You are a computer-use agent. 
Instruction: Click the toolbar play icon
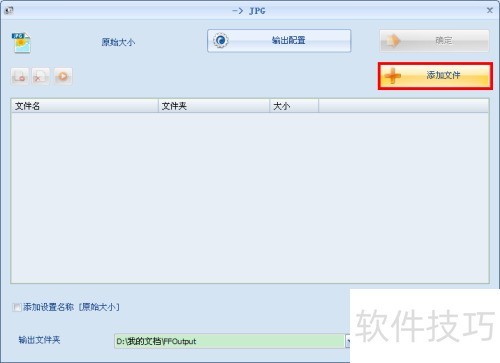(x=63, y=77)
